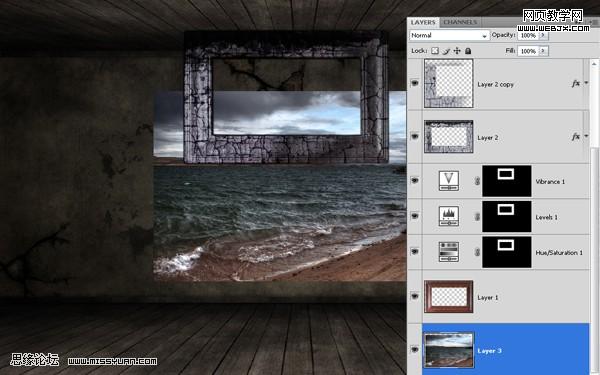Expand effects on Layer 2 copy

point(586,83)
